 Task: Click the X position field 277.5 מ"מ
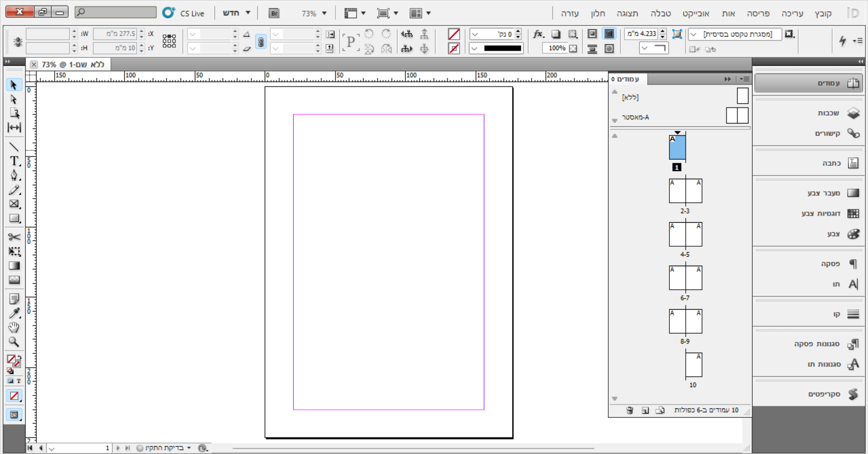click(x=115, y=34)
